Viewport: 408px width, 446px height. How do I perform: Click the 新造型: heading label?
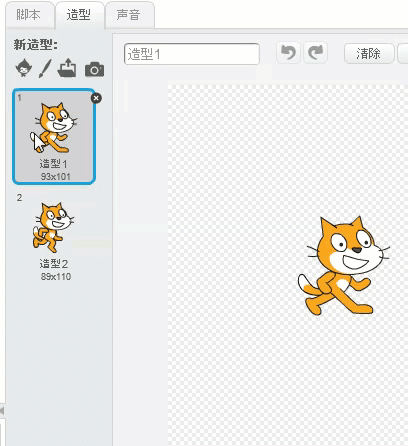click(x=35, y=45)
